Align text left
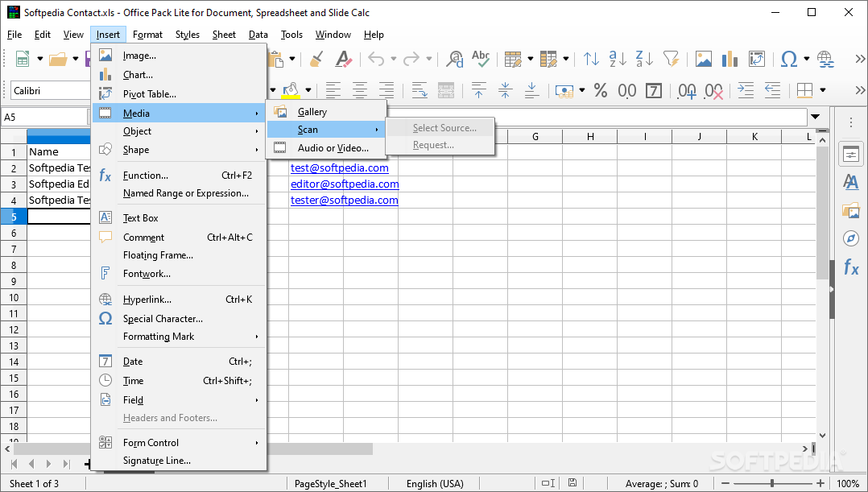The image size is (868, 492). pyautogui.click(x=333, y=90)
